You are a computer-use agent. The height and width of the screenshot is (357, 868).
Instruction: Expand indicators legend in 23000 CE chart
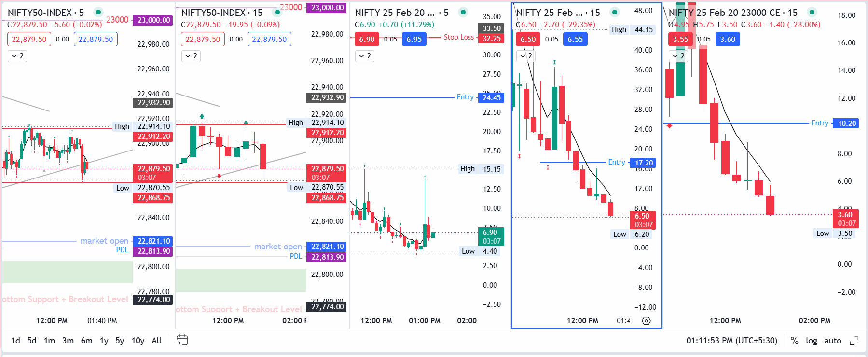click(678, 56)
